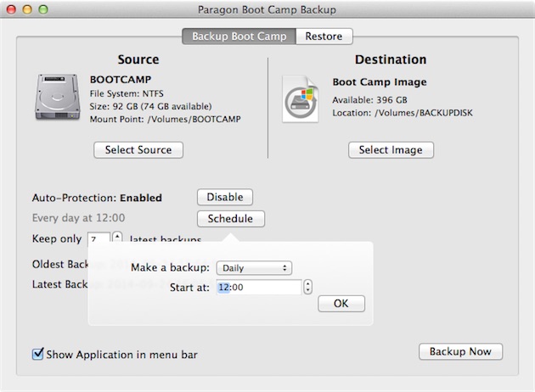The image size is (535, 392).
Task: Minimize the window with yellow button
Action: [27, 9]
